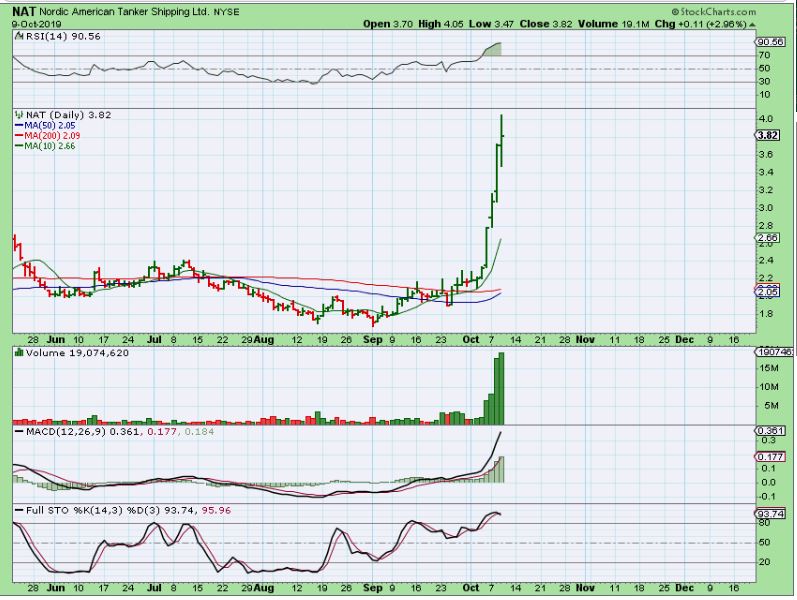797x600 pixels.
Task: Click the 'Nov' label on bottom date axis
Action: point(585,588)
